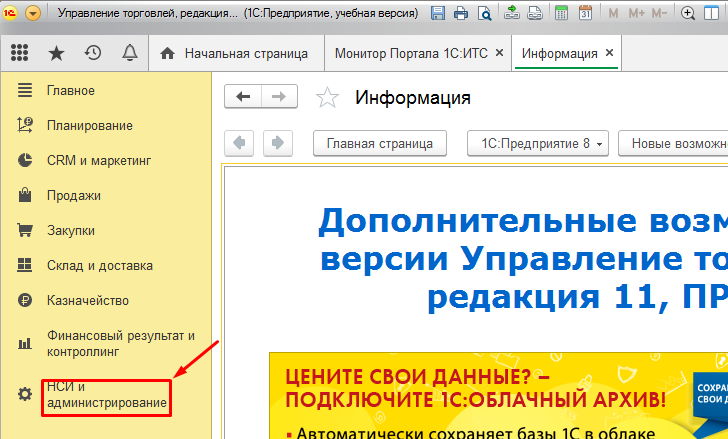Viewport: 728px width, 439px height.
Task: Expand the 1С:Предприятие 8 dropdown
Action: pyautogui.click(x=538, y=143)
